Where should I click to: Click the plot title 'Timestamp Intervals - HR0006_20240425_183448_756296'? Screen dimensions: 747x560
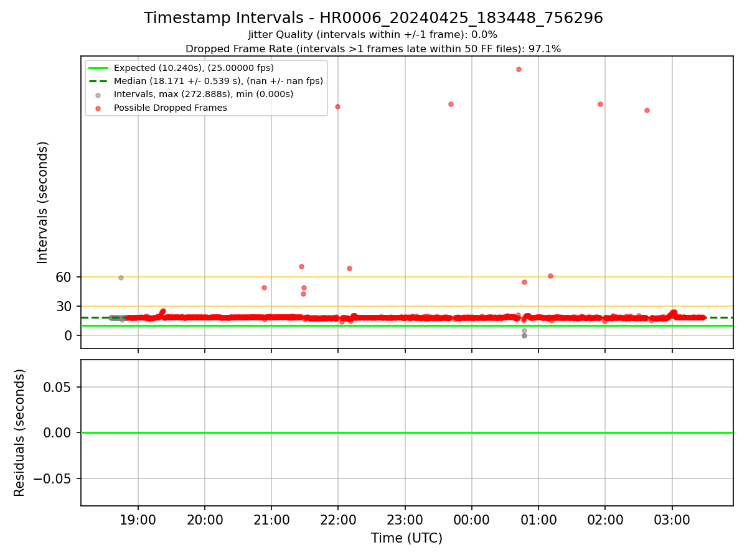(x=374, y=18)
